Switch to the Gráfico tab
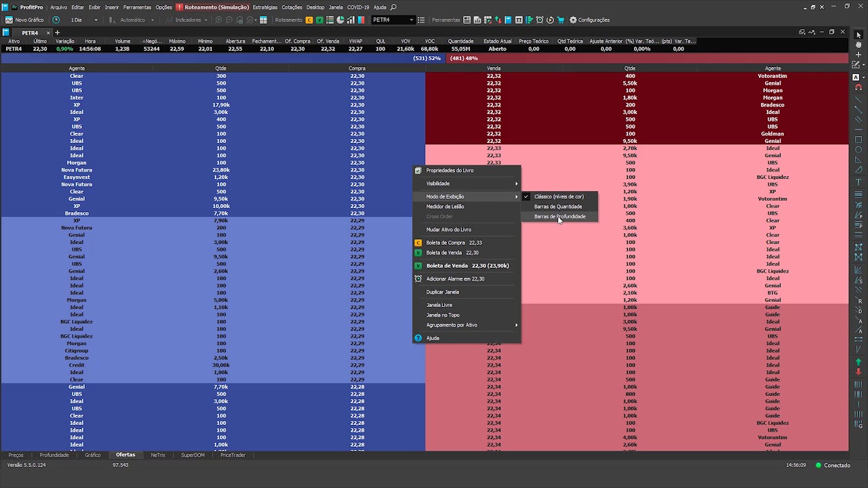The width and height of the screenshot is (868, 488). (x=93, y=455)
